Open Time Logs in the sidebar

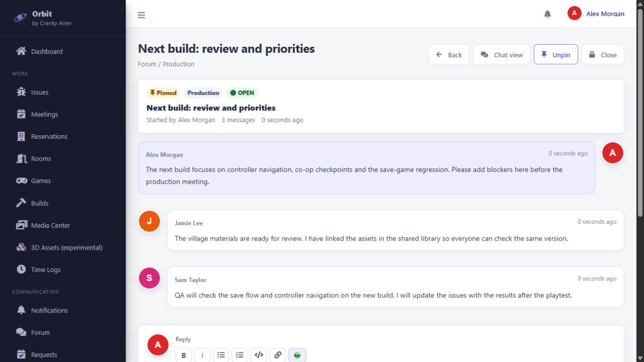coord(63,269)
